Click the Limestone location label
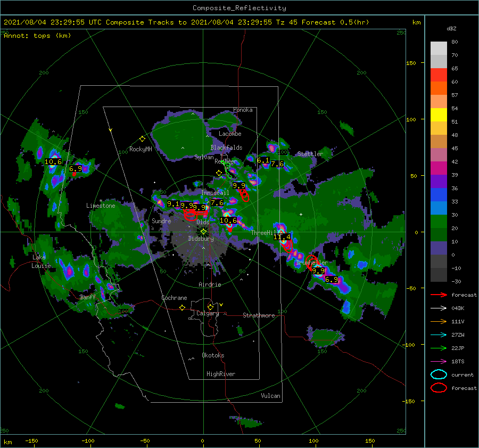The height and width of the screenshot is (448, 479). click(101, 206)
